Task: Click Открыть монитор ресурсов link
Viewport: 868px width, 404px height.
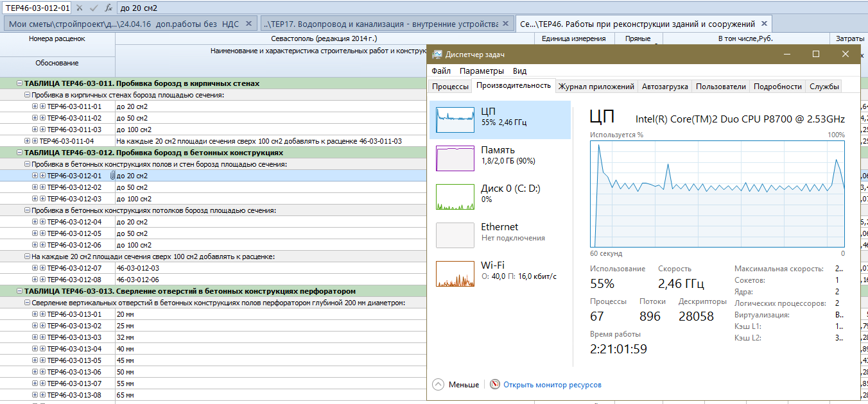Action: tap(552, 385)
